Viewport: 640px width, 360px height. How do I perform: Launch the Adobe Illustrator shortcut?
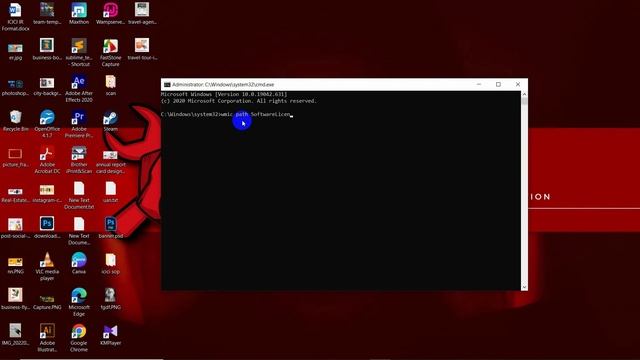pos(47,331)
